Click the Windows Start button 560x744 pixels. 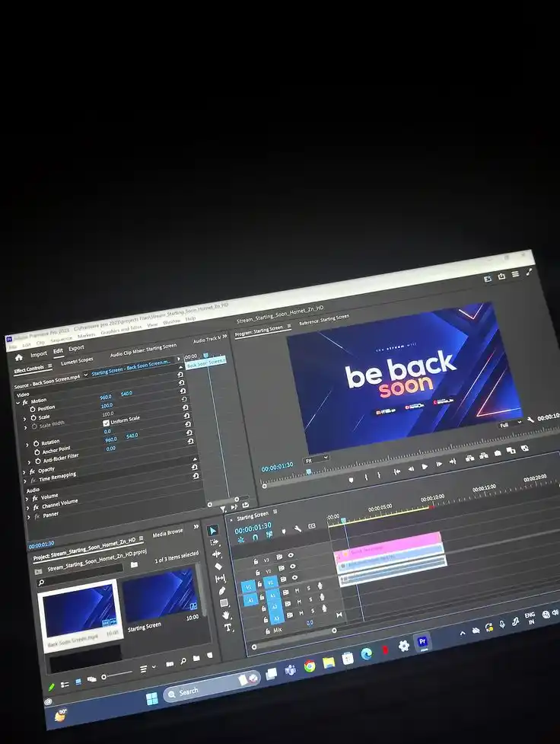pyautogui.click(x=151, y=698)
